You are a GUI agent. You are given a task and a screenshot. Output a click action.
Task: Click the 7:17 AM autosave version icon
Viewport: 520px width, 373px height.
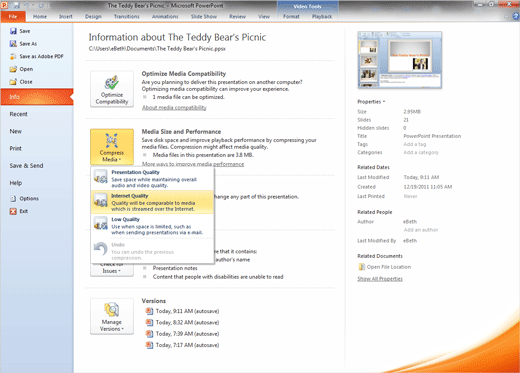pyautogui.click(x=149, y=345)
